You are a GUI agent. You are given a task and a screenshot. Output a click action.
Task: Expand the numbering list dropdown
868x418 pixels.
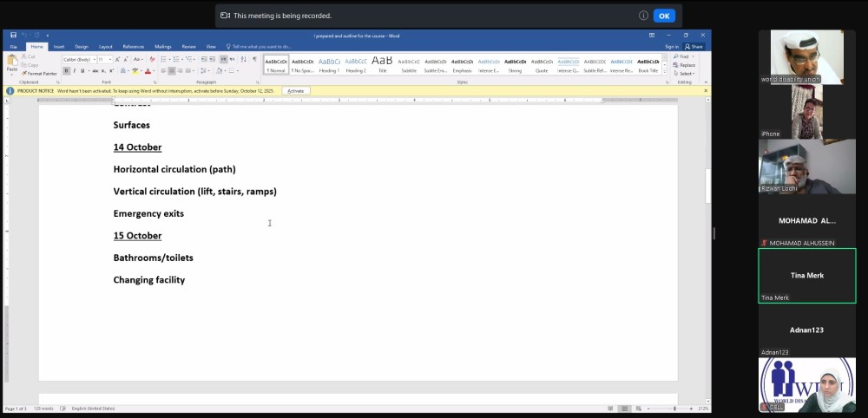(x=181, y=59)
